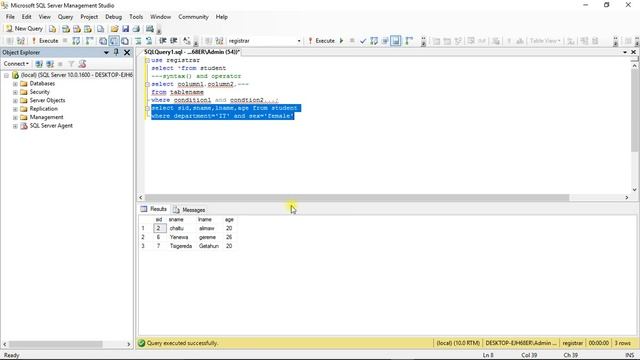Open a new SQL Server Compact Query
Image resolution: width=640 pixels, height=360 pixels.
pos(100,29)
